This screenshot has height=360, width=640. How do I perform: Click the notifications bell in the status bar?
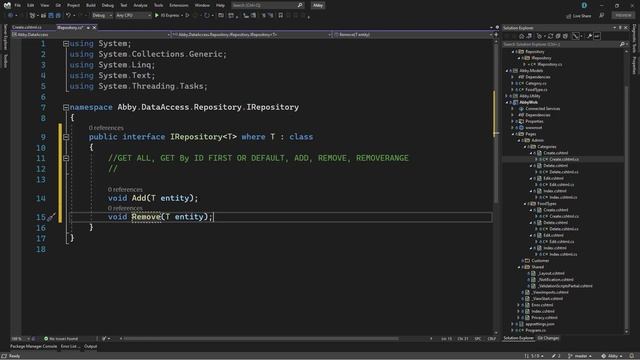click(632, 356)
